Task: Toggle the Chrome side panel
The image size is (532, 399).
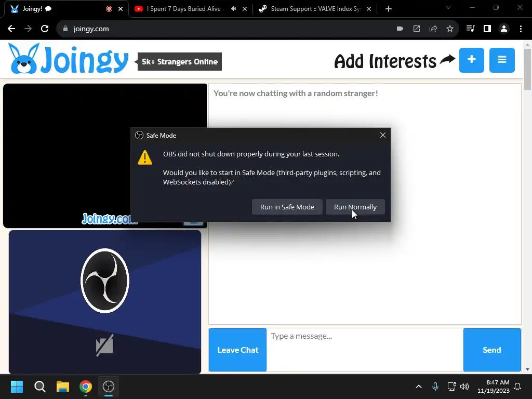Action: click(x=487, y=29)
